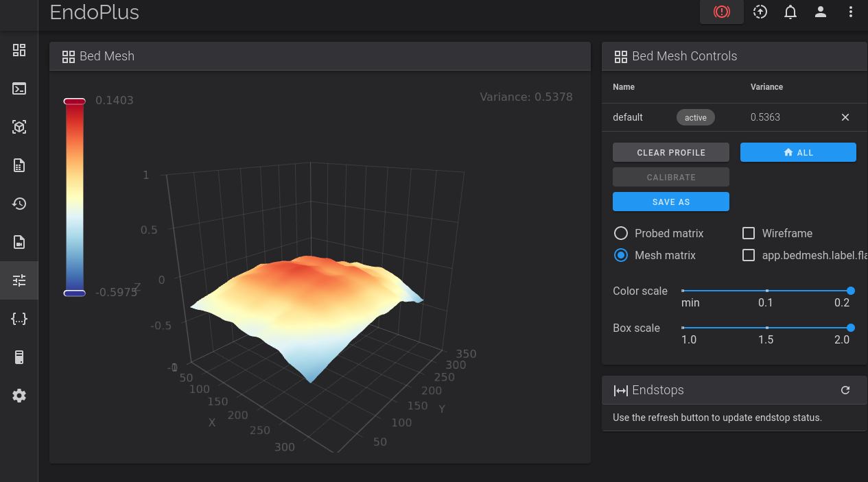Screen dimensions: 868x482
Task: Open the Configuration braces icon
Action: 19,319
